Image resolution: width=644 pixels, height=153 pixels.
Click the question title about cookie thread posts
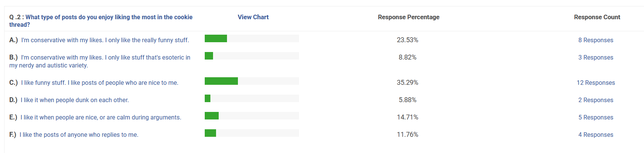[101, 21]
